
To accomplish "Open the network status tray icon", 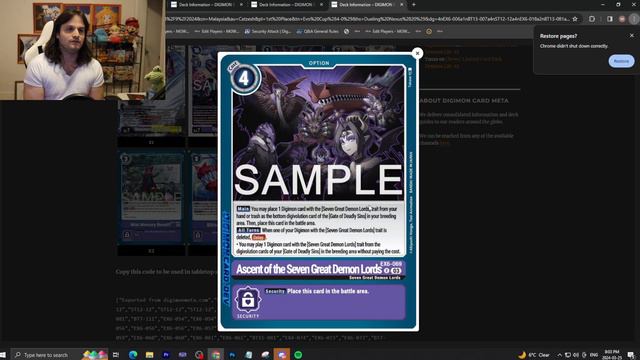I will click(x=568, y=355).
